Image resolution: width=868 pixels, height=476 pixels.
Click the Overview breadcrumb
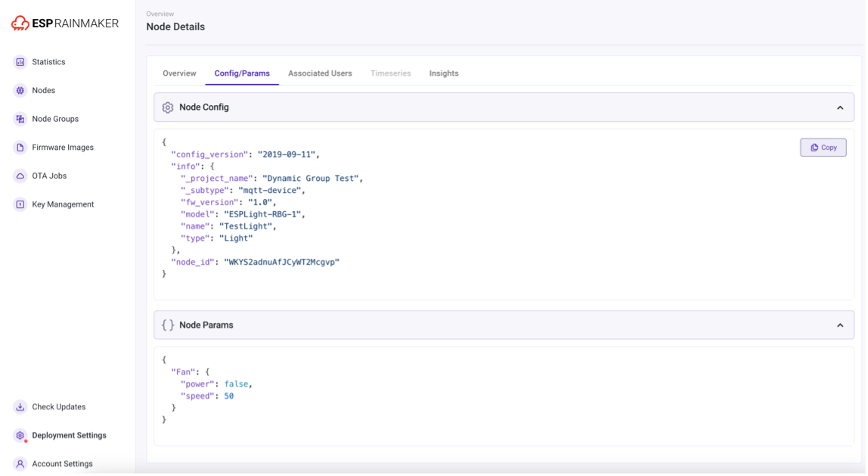160,14
